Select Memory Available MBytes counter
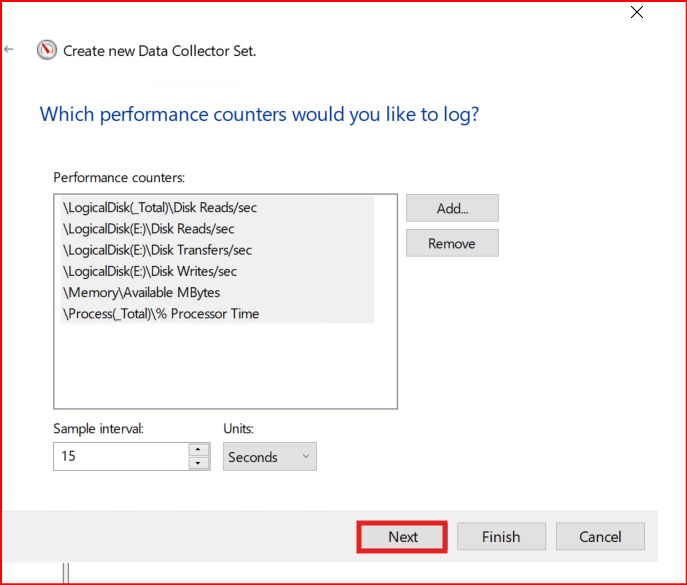This screenshot has height=585, width=687. click(x=141, y=292)
